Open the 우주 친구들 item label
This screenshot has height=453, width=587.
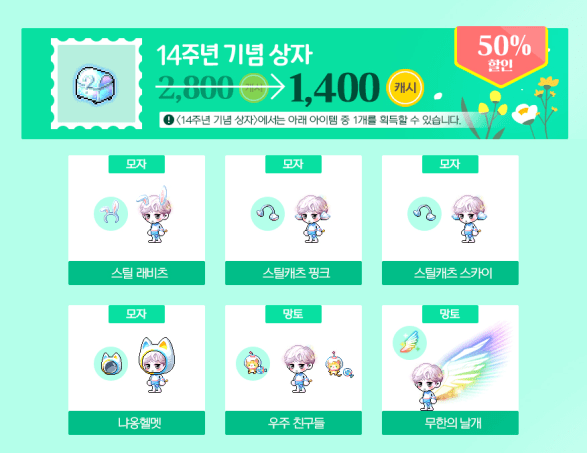point(294,423)
